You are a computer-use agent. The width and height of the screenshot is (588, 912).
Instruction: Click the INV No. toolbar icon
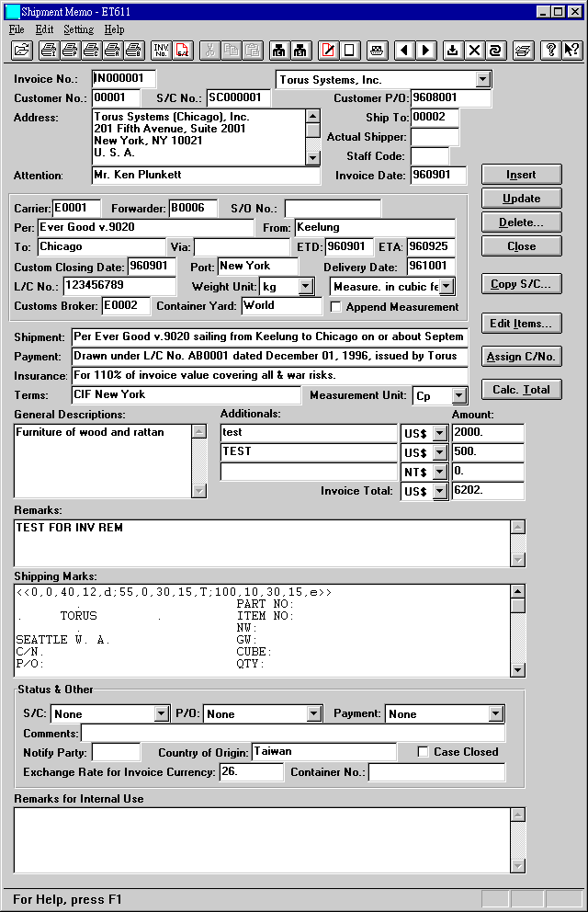(161, 50)
